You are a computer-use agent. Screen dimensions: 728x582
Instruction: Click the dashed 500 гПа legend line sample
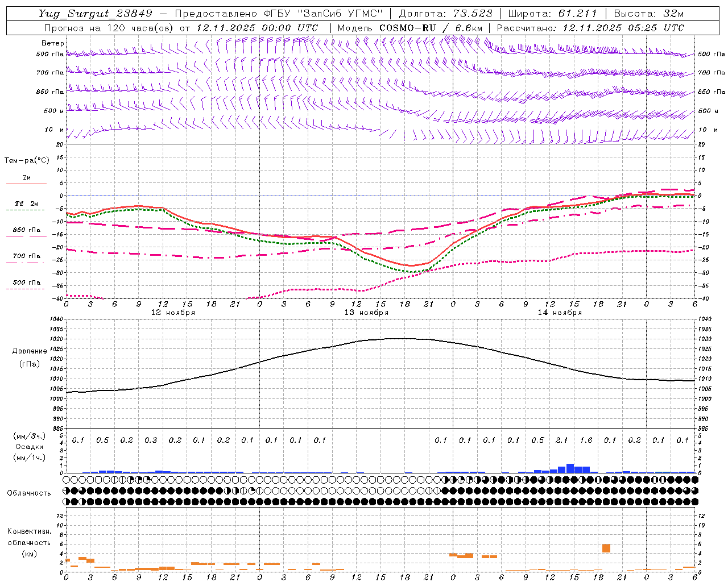(x=25, y=289)
